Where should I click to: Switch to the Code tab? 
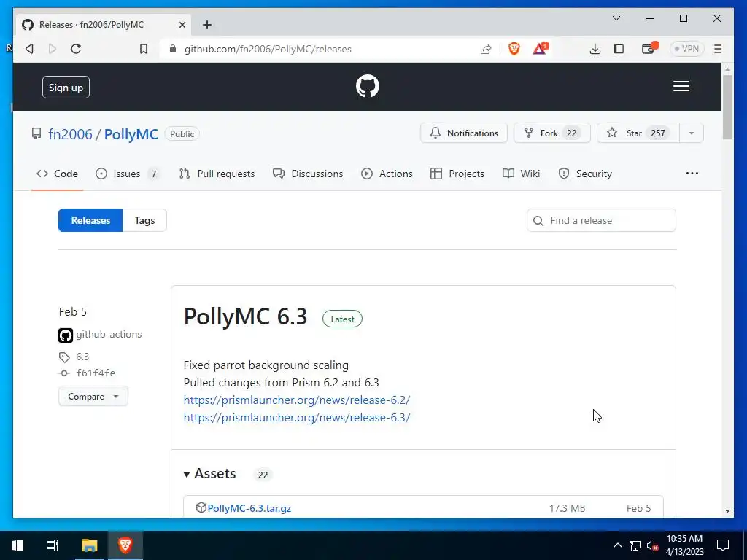pyautogui.click(x=57, y=174)
